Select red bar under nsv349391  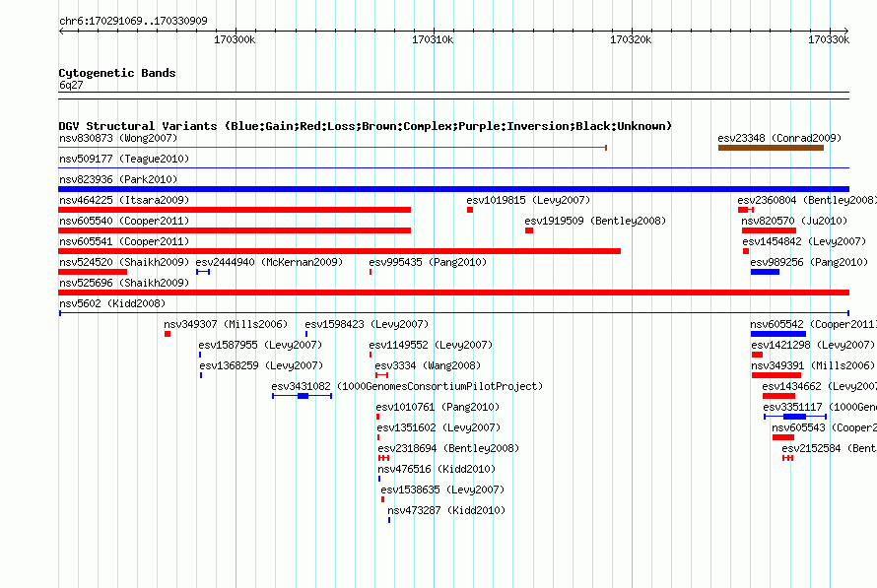click(776, 375)
